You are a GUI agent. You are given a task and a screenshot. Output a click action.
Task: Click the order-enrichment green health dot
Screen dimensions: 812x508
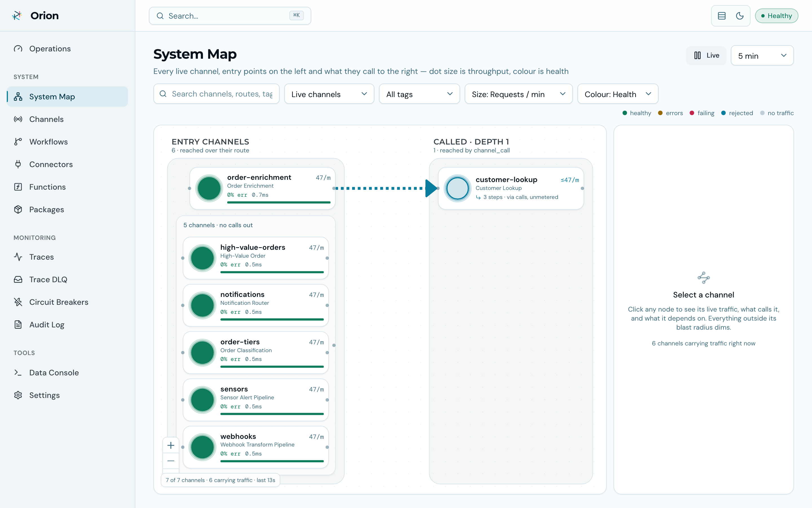(x=209, y=189)
